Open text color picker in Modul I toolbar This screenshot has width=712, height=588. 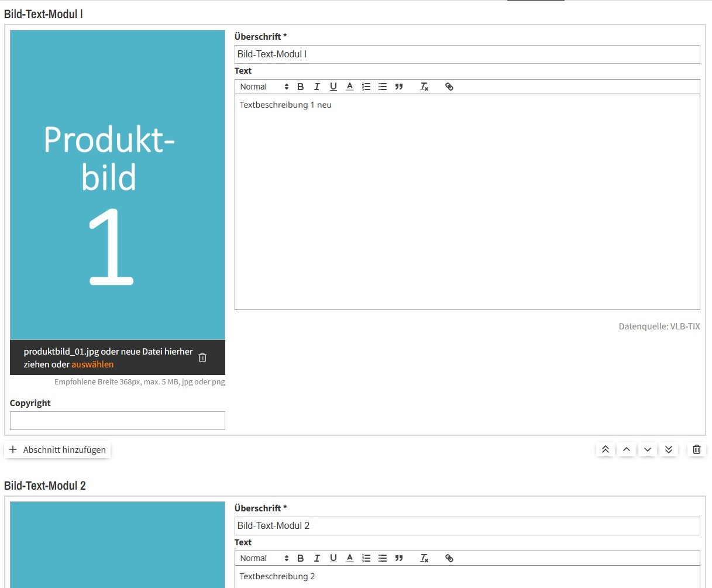350,87
